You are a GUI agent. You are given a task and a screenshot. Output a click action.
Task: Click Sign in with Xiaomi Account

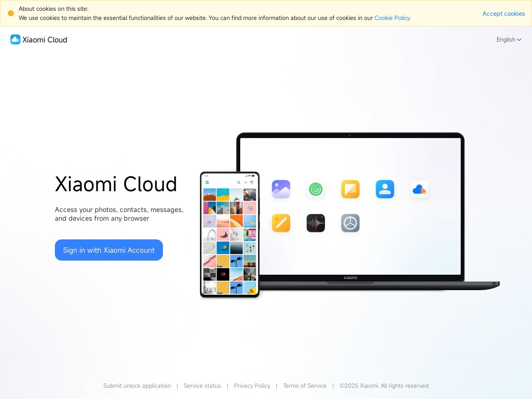[x=109, y=250]
